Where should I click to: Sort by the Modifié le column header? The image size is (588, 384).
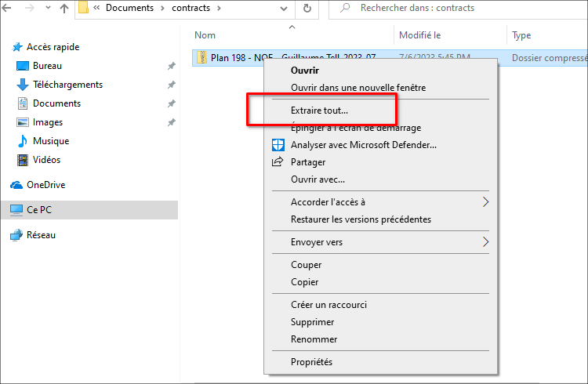click(x=420, y=35)
